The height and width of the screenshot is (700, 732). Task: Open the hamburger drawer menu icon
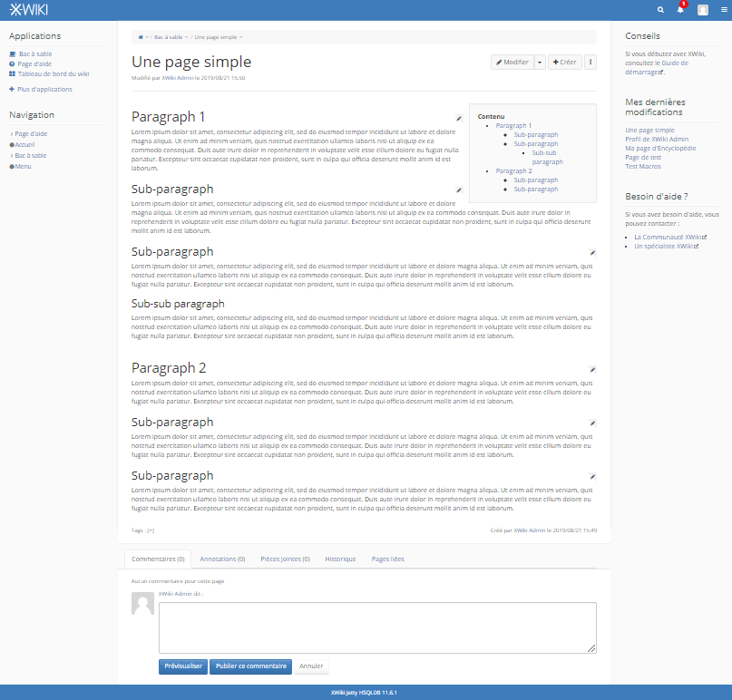click(724, 10)
